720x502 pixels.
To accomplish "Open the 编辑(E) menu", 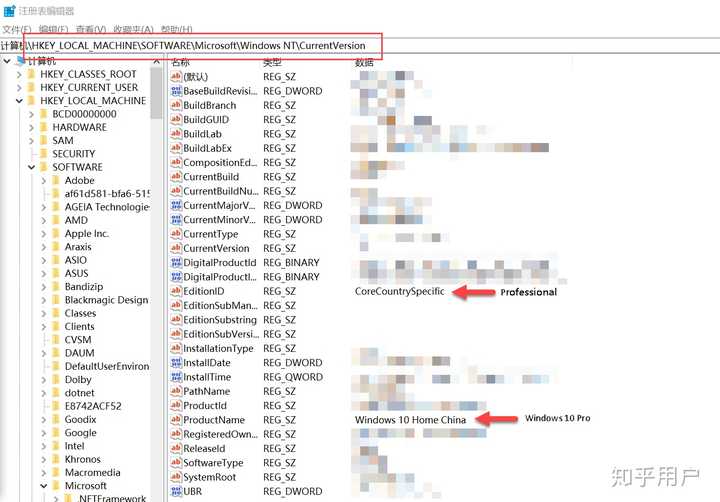I will coord(53,29).
